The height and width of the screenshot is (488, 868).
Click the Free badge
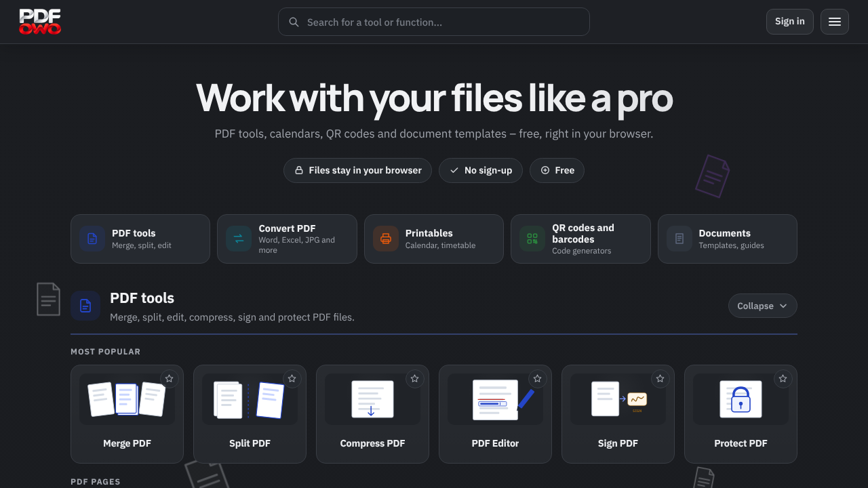click(x=557, y=170)
